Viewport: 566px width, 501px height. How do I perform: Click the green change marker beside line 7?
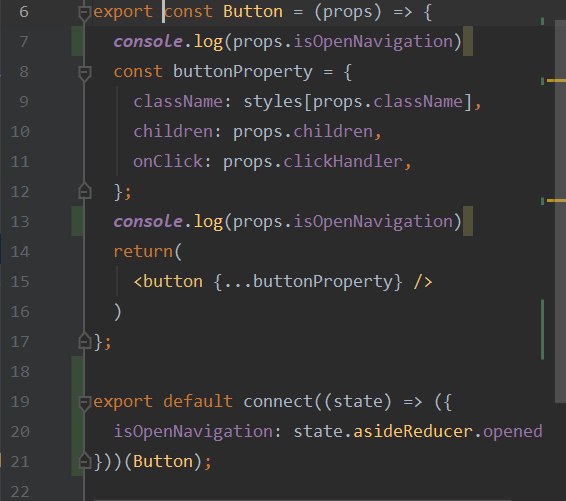click(77, 41)
